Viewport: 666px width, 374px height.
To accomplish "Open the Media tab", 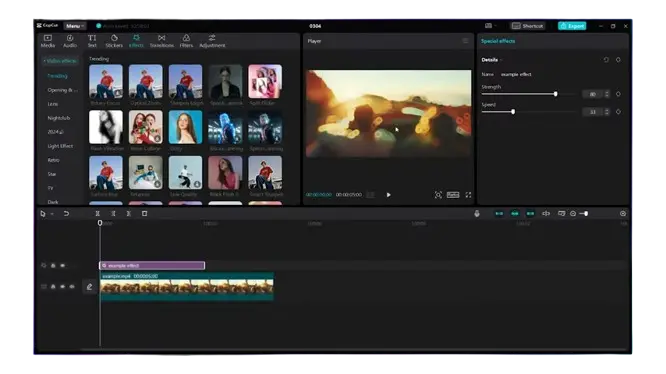I will coord(48,41).
